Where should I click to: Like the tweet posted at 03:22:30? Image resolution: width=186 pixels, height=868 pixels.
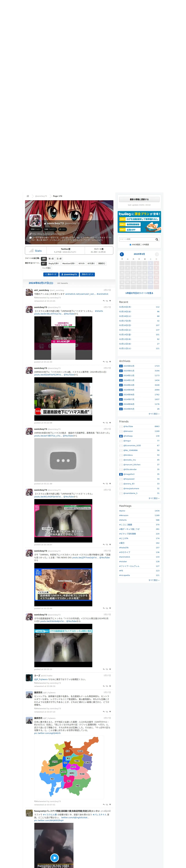(110, 362)
